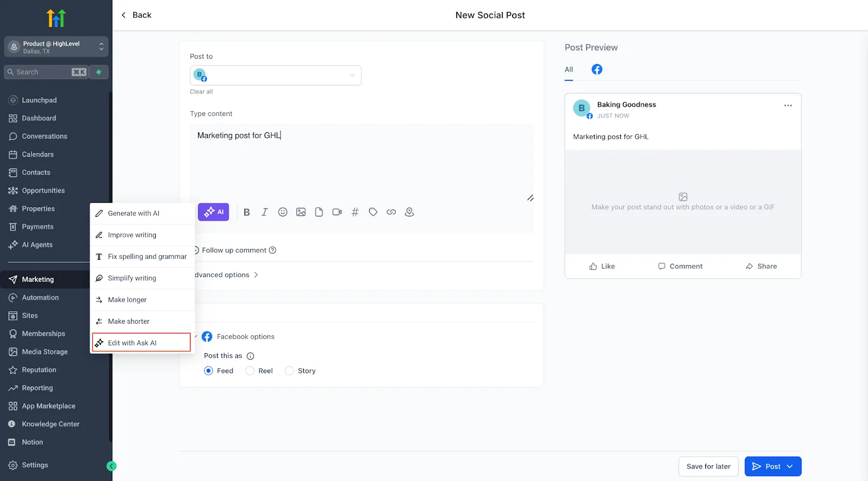Toggle bold formatting in post editor
The height and width of the screenshot is (481, 868).
[x=247, y=212]
